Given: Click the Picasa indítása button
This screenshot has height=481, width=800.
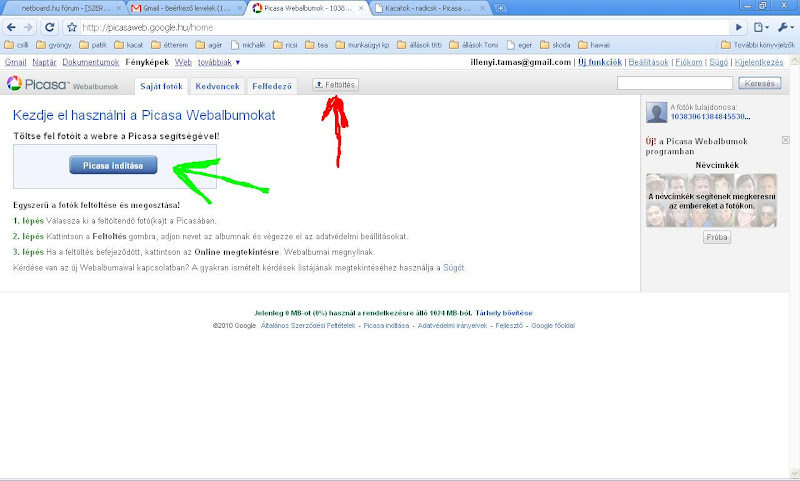Looking at the screenshot, I should (x=113, y=165).
